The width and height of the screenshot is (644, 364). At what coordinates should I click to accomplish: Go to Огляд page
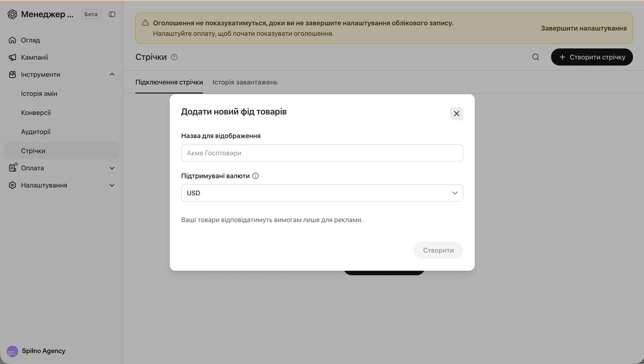[x=30, y=40]
